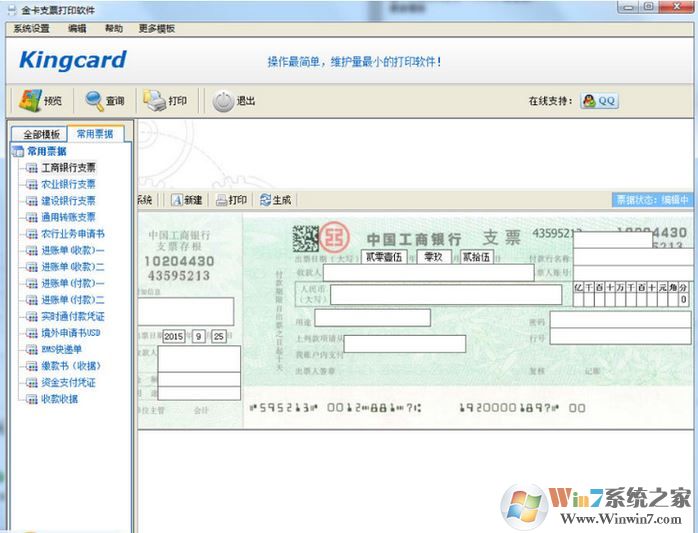Screen dimensions: 698x533
Task: Open the 编辑 menu
Action: (77, 28)
